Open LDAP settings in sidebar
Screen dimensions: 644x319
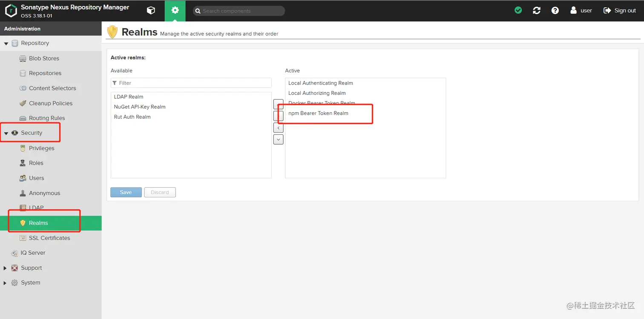click(x=36, y=208)
